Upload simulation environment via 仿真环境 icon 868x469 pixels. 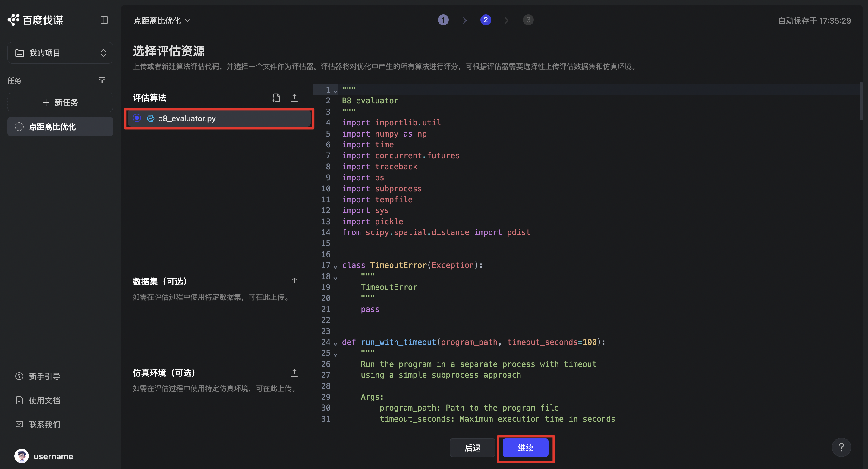[x=294, y=373]
